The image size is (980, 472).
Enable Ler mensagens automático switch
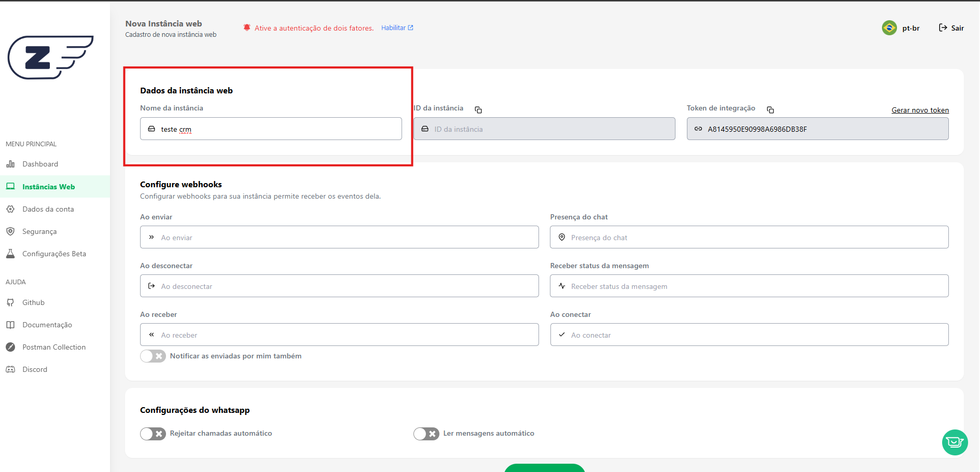[x=426, y=434]
